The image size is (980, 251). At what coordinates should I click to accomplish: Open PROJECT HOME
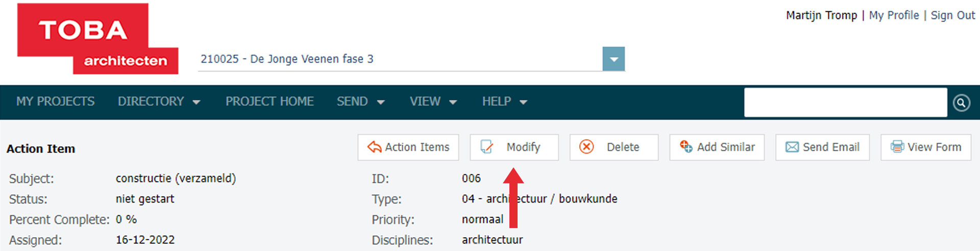pos(269,102)
